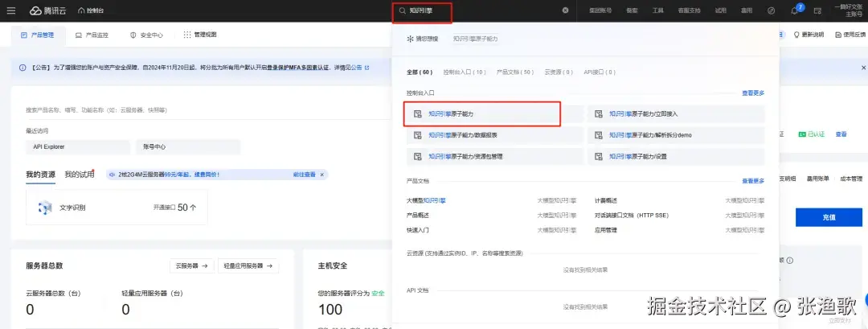The image size is (868, 329).
Task: Click the 腾讯云 cloud logo
Action: click(x=47, y=10)
